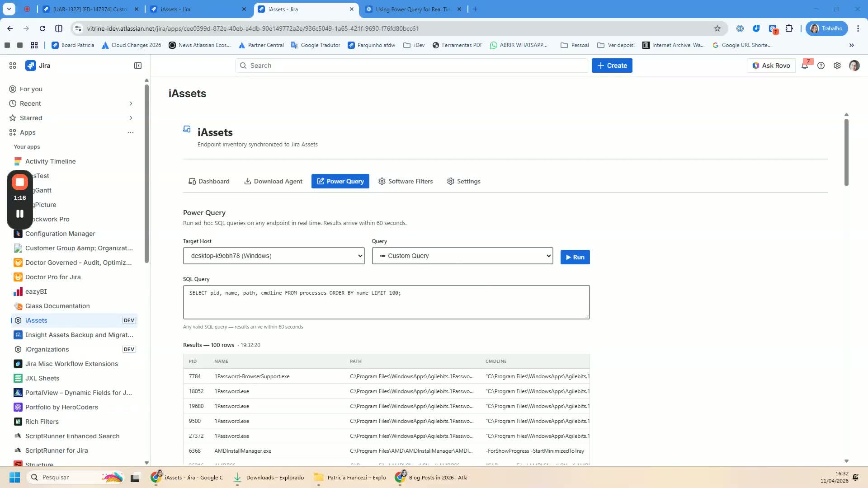Open ScriptRunner for Jira app
The image size is (868, 488).
coord(57,450)
